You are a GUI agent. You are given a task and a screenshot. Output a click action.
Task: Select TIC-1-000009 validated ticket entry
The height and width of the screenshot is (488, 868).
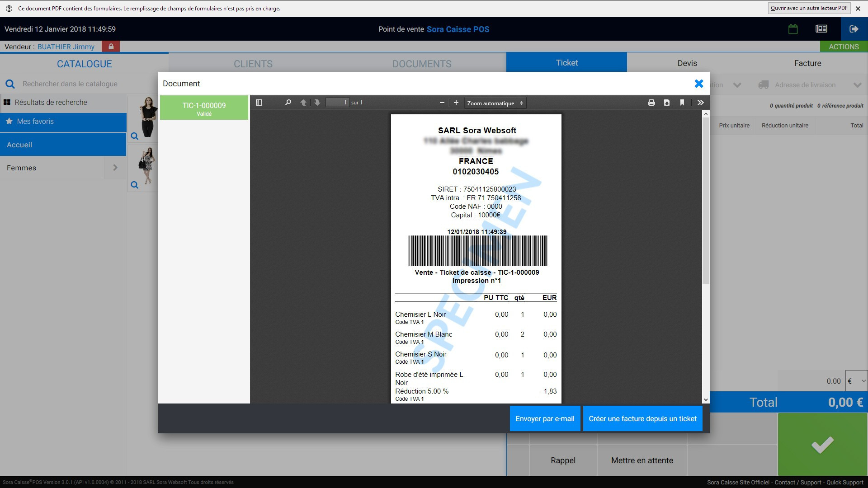[204, 108]
